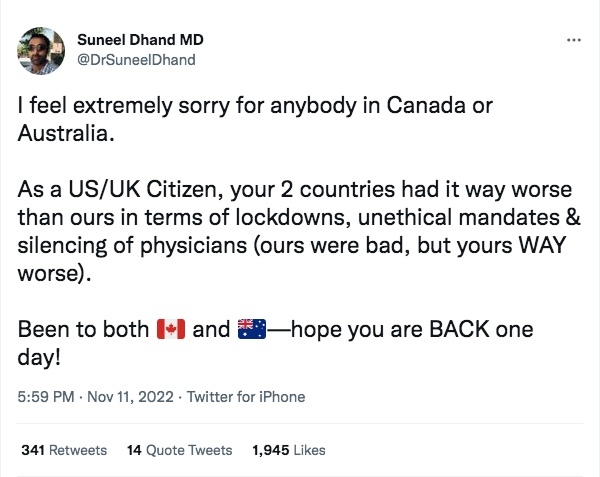Show the 1,945 Likes list
This screenshot has height=477, width=600.
[x=288, y=450]
